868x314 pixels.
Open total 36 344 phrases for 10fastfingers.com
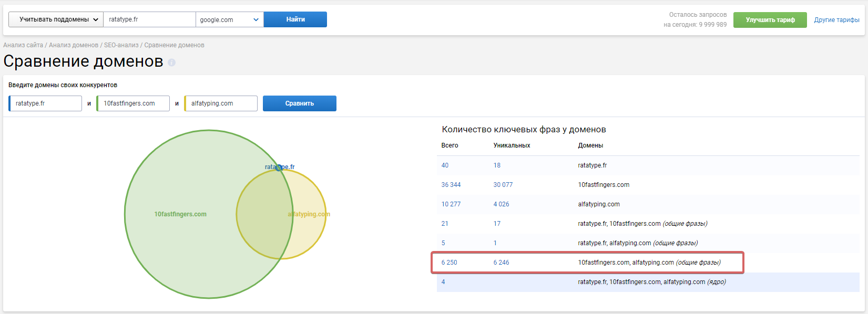coord(451,185)
